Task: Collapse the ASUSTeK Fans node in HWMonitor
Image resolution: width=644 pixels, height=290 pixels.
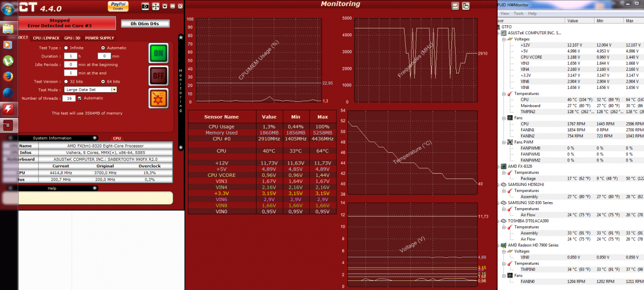Action: coord(504,117)
